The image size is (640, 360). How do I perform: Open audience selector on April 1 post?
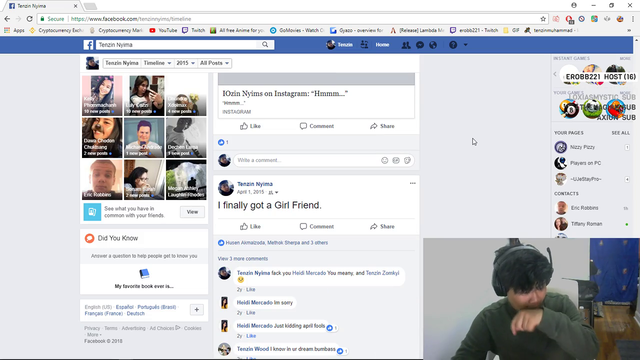(x=273, y=192)
